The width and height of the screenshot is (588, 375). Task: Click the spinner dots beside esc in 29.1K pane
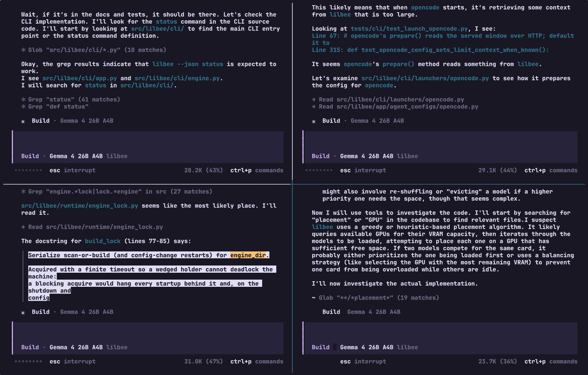click(319, 170)
